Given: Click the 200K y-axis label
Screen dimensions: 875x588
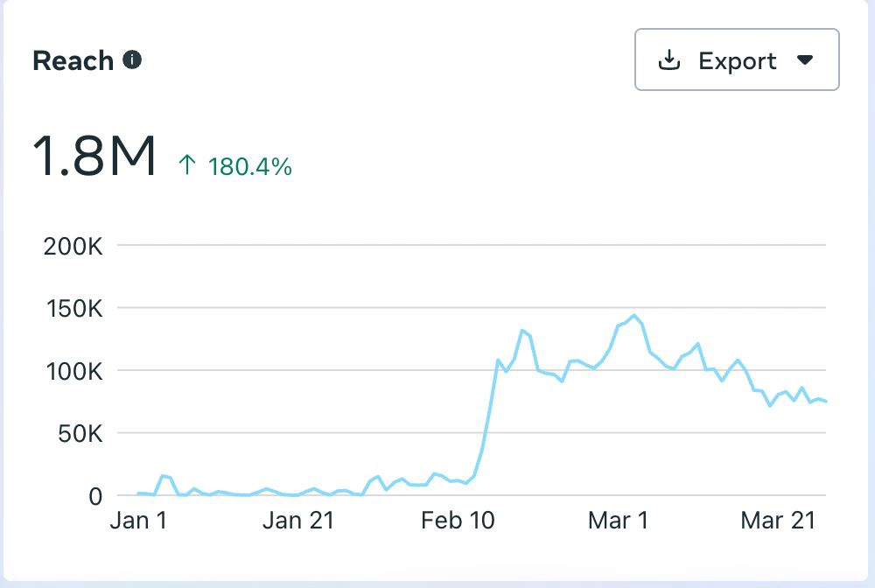Looking at the screenshot, I should [73, 246].
